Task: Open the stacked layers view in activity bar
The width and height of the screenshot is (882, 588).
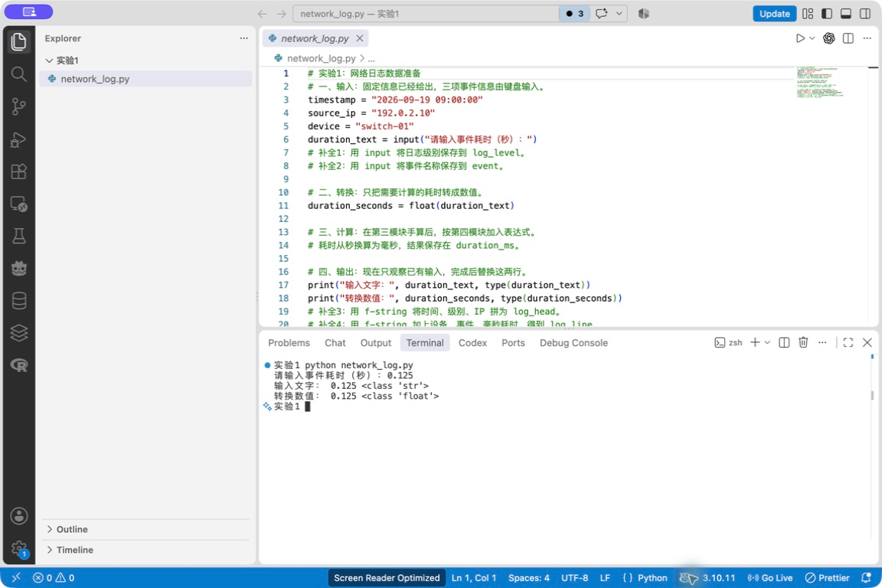Action: click(18, 333)
